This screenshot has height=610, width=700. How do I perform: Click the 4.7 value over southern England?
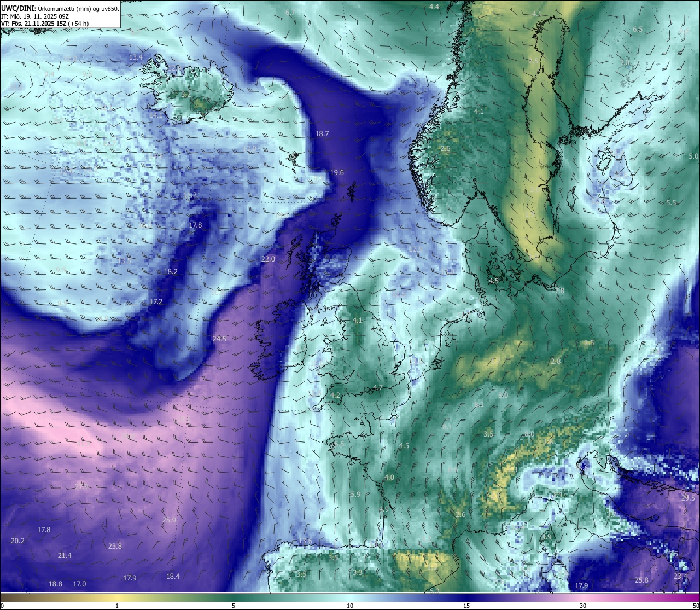click(x=377, y=388)
